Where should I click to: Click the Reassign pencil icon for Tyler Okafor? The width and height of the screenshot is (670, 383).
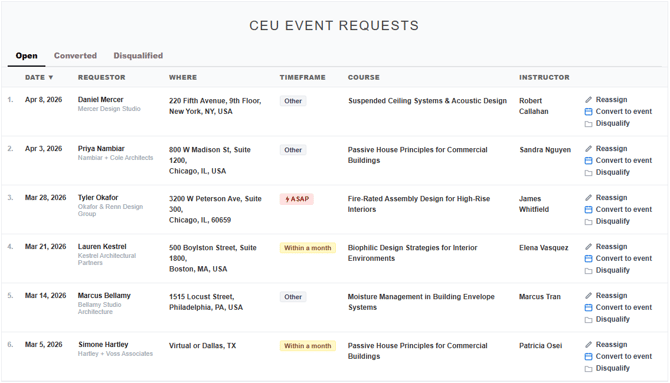[588, 197]
